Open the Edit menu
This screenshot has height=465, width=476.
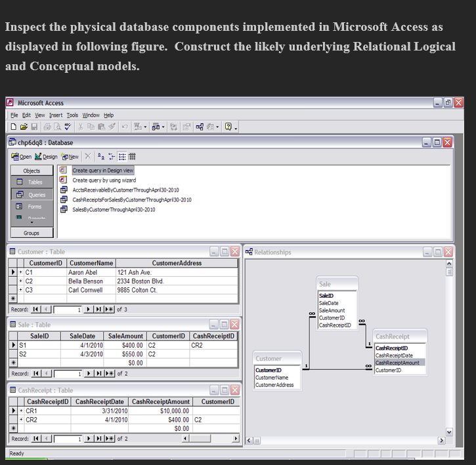(26, 115)
